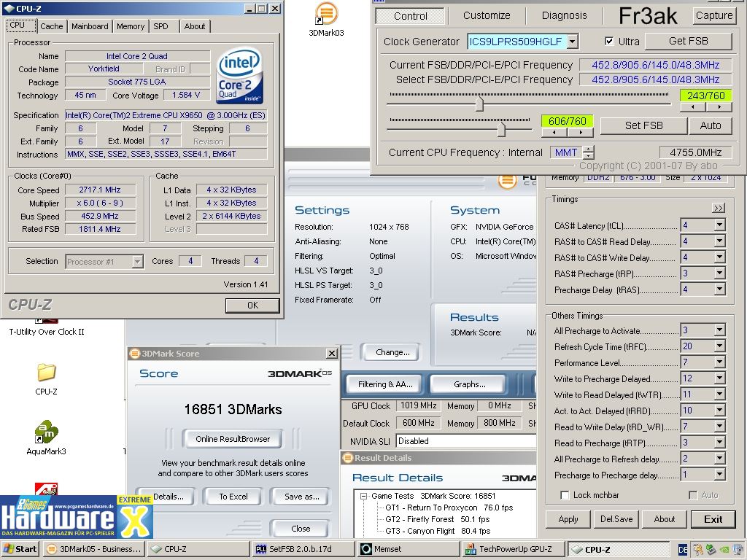Click the Auto button in SetFSB
Screen dimensions: 747x560
pyautogui.click(x=711, y=125)
